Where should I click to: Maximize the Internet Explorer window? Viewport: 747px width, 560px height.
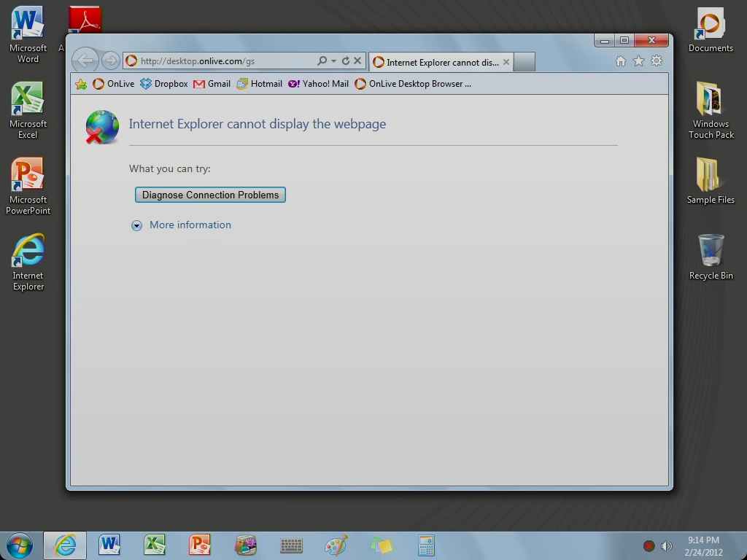pos(624,41)
